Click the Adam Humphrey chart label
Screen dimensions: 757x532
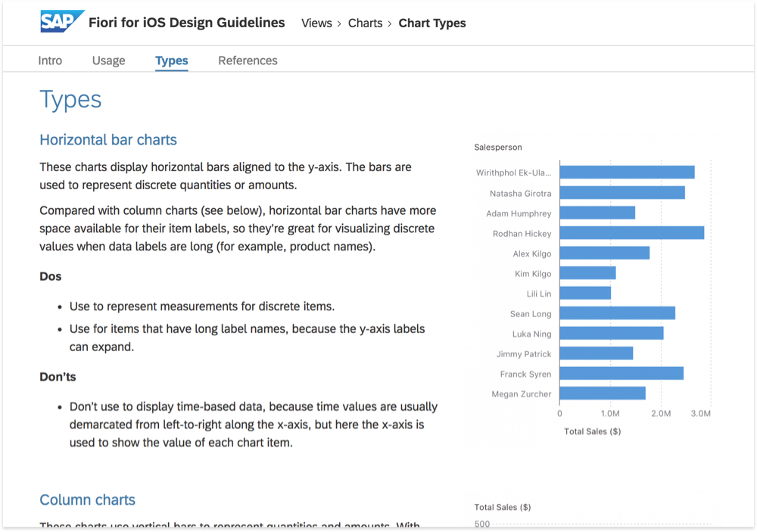coord(519,213)
